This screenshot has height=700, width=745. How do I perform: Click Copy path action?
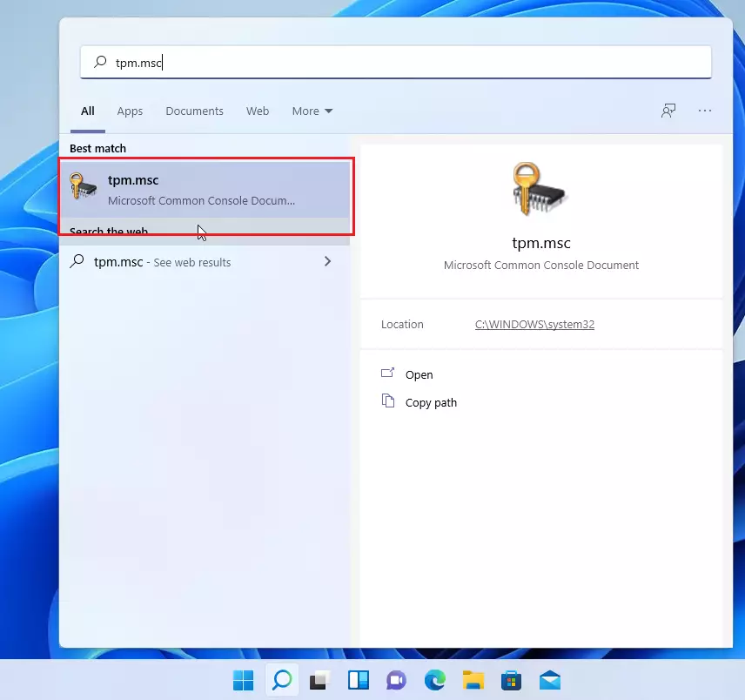click(431, 402)
